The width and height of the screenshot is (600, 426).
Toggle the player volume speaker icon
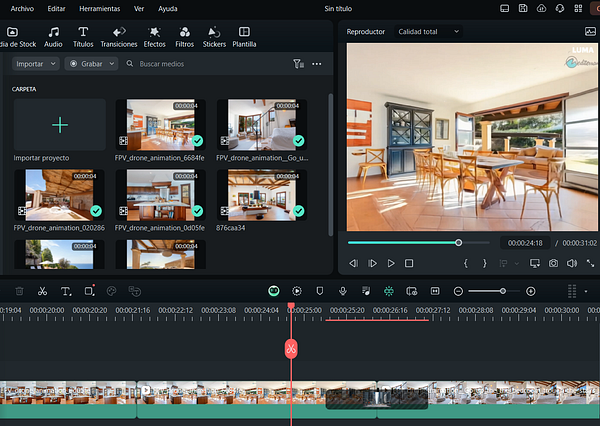point(571,263)
